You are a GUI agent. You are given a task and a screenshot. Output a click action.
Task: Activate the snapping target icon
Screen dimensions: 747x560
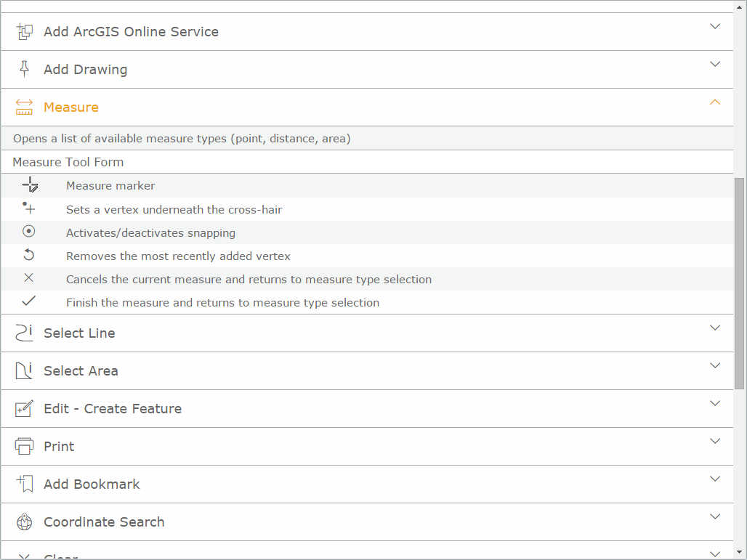click(x=29, y=231)
